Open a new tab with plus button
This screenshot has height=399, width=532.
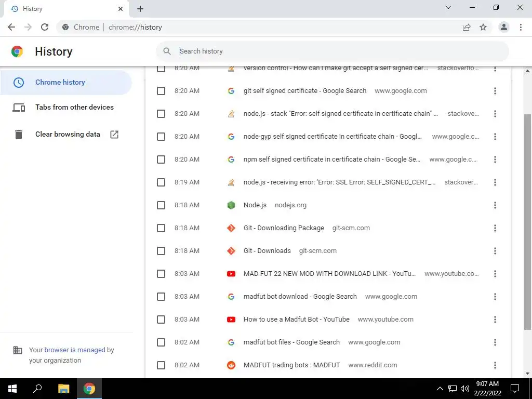coord(140,9)
